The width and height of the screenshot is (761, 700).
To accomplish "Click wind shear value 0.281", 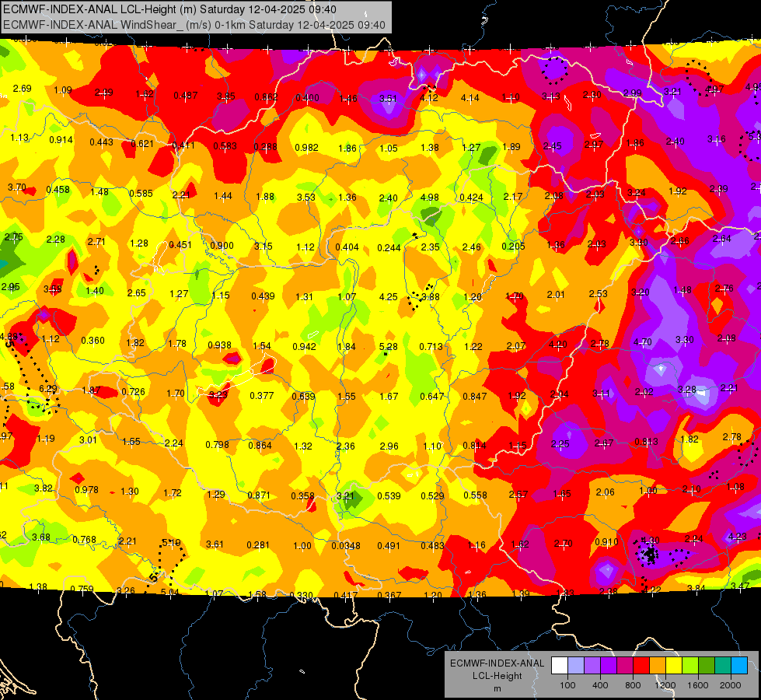I will [258, 545].
